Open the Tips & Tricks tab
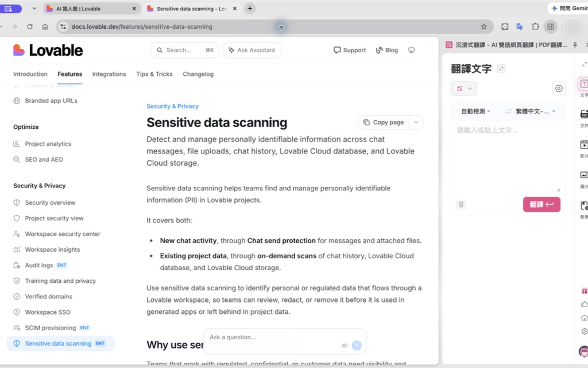The width and height of the screenshot is (588, 368). tap(154, 74)
